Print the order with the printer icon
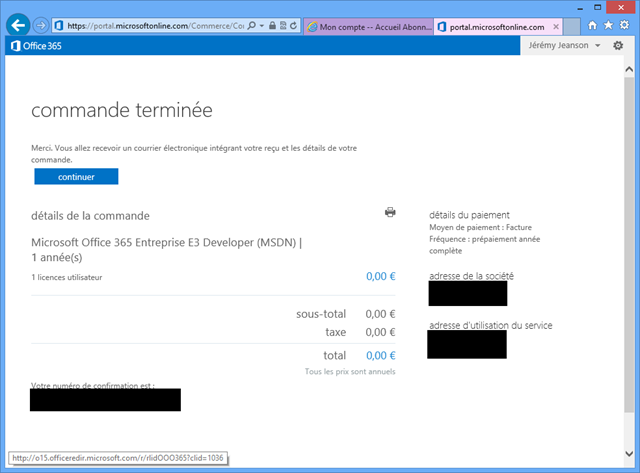 [x=390, y=212]
